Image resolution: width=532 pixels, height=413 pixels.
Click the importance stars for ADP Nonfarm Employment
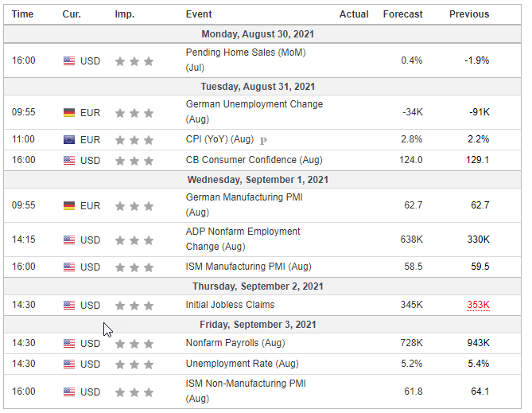tap(134, 240)
